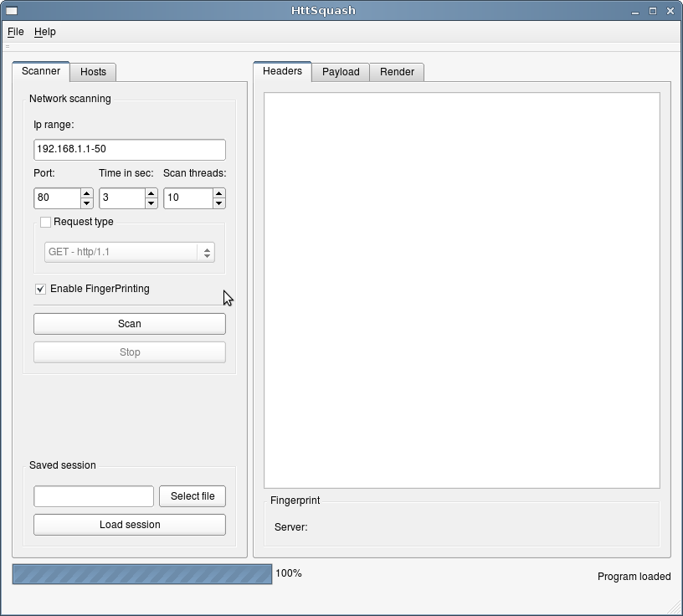Decrease Time in sec spinner value
683x616 pixels.
[x=151, y=203]
